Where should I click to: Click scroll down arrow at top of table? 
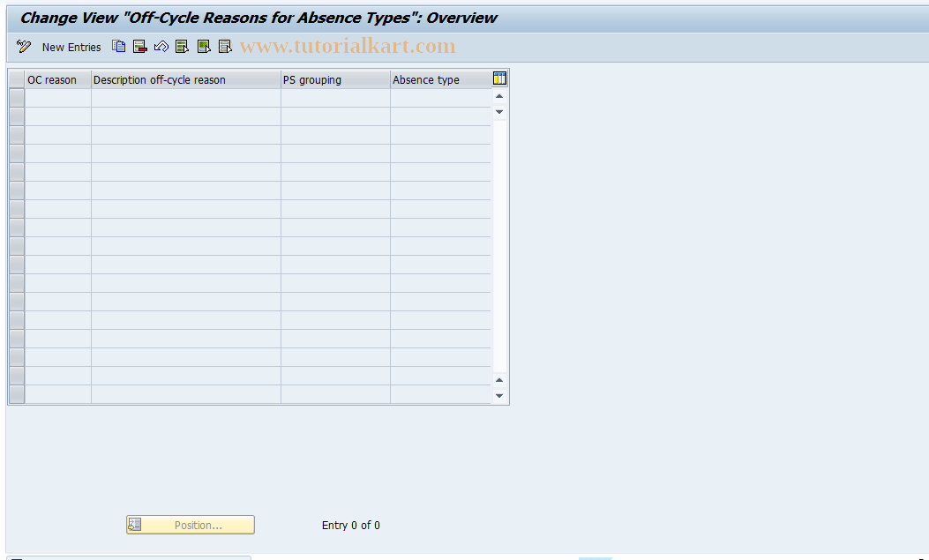click(x=499, y=112)
